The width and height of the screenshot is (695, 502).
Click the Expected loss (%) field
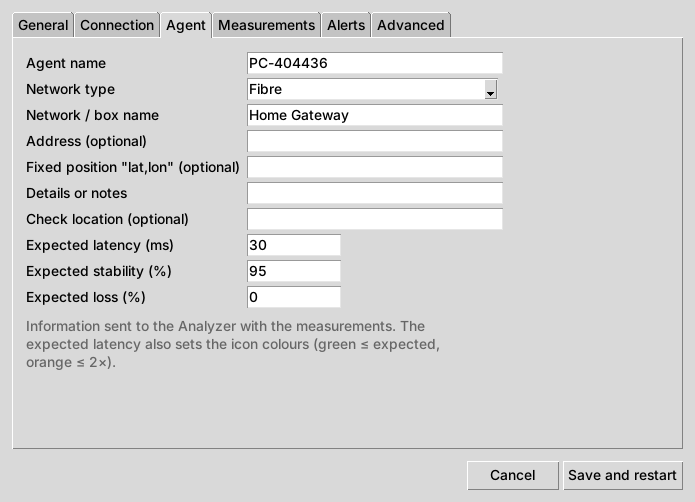[x=294, y=297]
